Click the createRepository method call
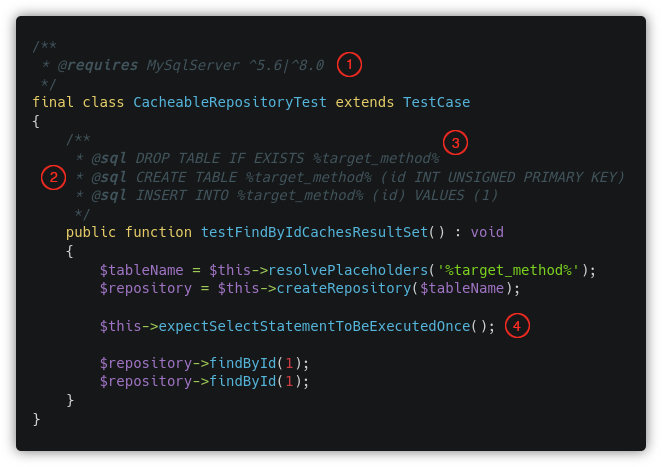Screen dimensions: 662x467 pyautogui.click(x=340, y=288)
